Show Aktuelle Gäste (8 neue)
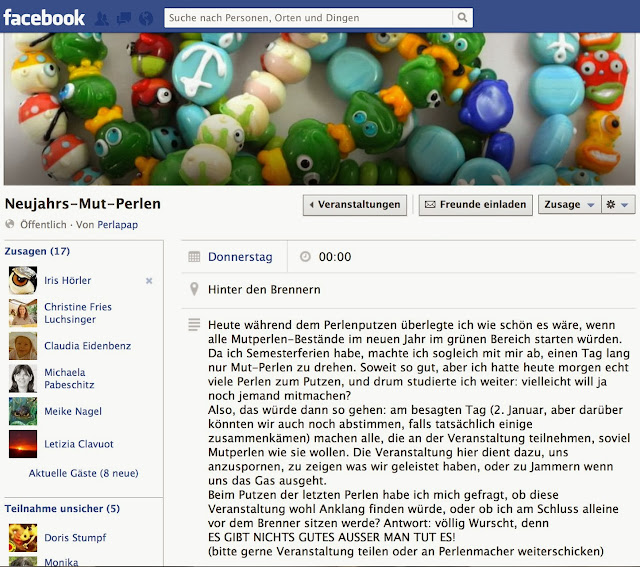The width and height of the screenshot is (640, 567). point(84,473)
